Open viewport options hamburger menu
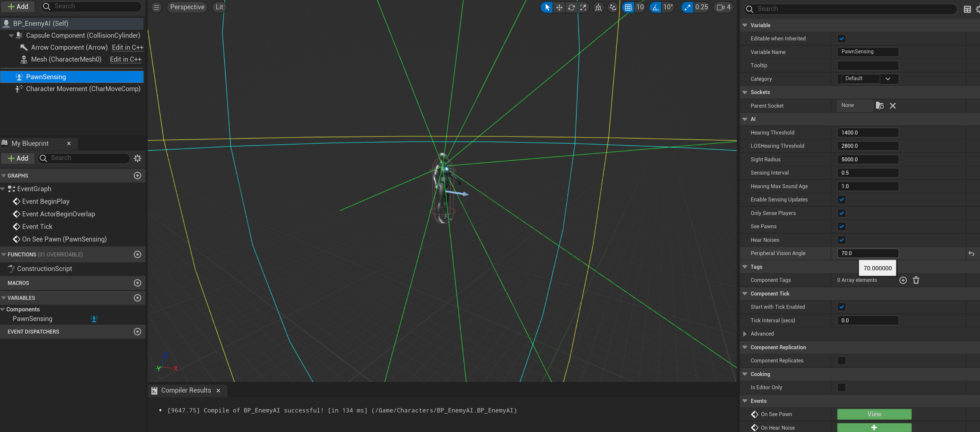This screenshot has width=980, height=432. click(156, 7)
